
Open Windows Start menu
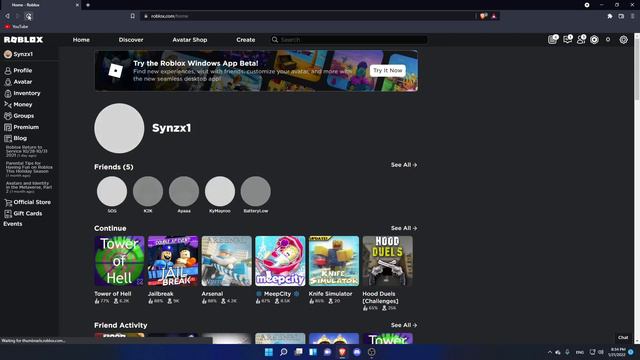tap(269, 352)
